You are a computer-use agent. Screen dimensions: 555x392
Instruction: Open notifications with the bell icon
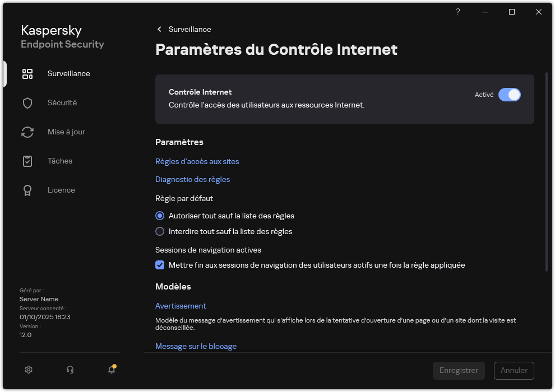[111, 370]
